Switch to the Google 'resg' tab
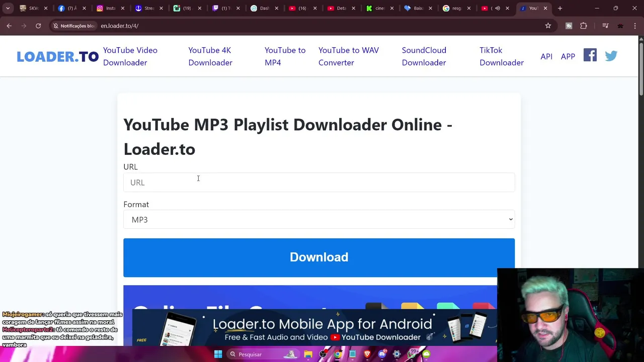The image size is (644, 362). (456, 8)
